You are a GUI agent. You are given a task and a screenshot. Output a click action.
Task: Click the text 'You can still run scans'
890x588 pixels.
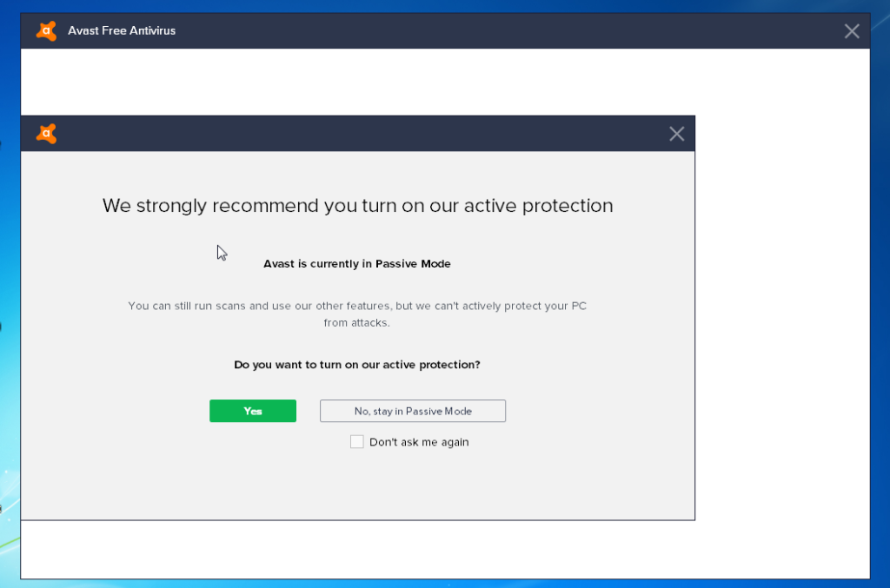point(187,306)
